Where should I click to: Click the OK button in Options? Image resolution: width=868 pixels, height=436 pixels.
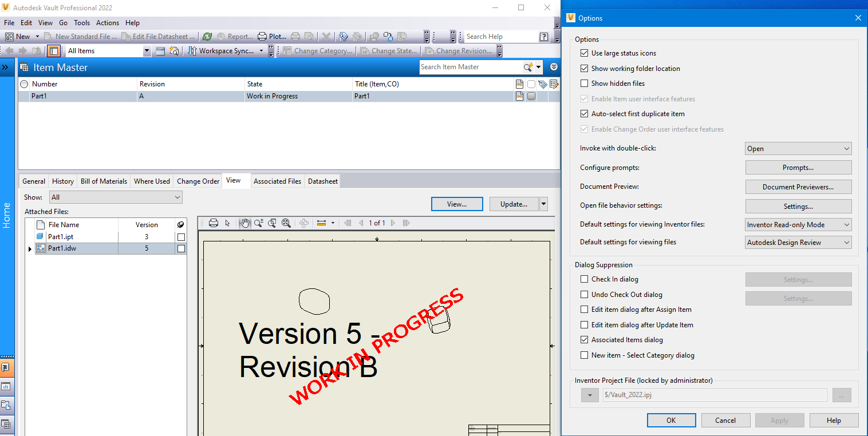click(x=671, y=421)
